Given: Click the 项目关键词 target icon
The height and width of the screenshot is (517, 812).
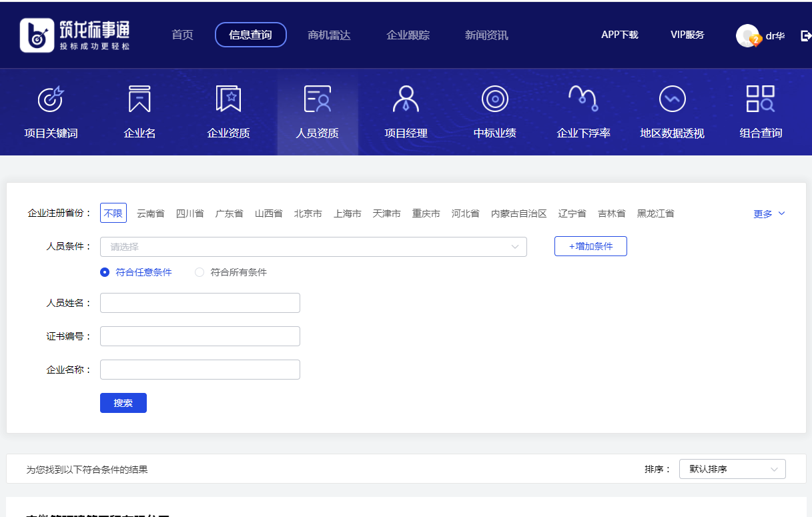Looking at the screenshot, I should [x=51, y=99].
